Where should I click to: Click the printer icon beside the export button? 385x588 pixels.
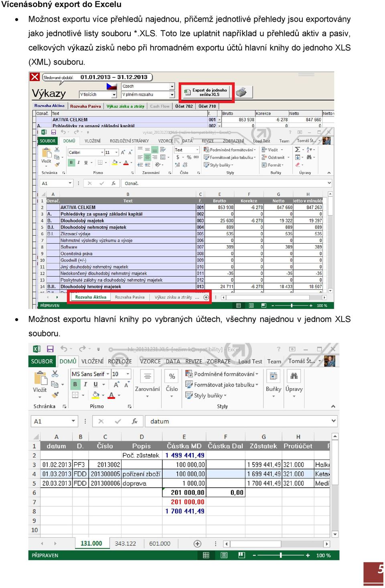[241, 92]
